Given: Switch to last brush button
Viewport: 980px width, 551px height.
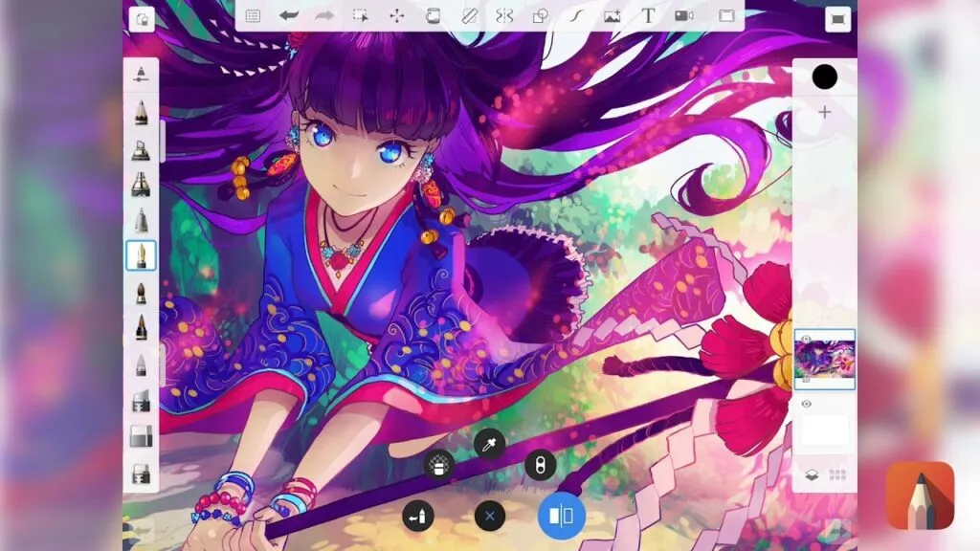Looking at the screenshot, I should [418, 516].
